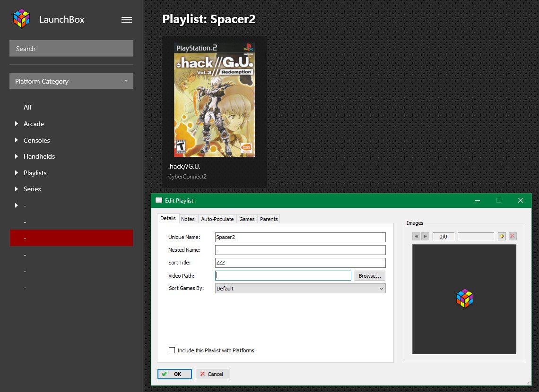Open the Parents tab
Viewport: 539px width, 392px height.
[x=269, y=219]
